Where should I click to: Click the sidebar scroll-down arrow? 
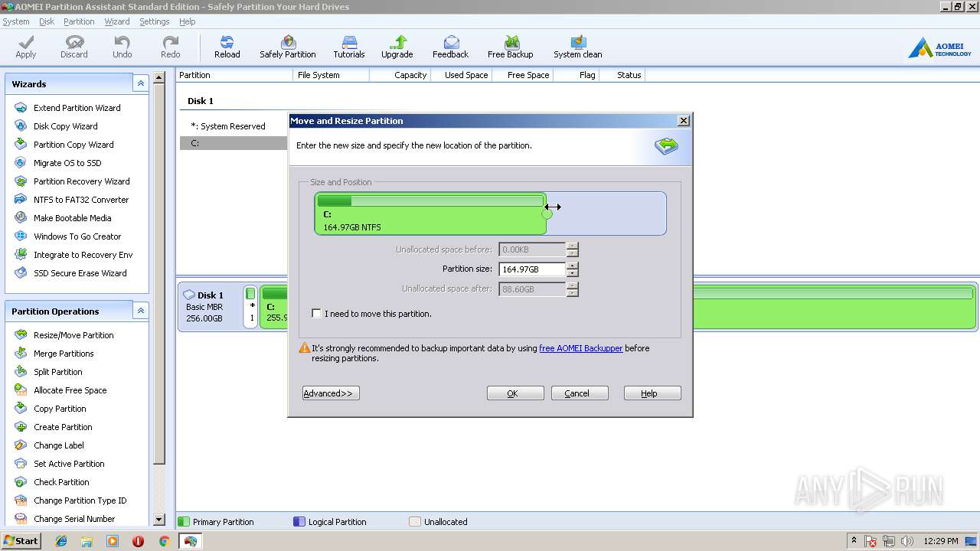tap(159, 520)
